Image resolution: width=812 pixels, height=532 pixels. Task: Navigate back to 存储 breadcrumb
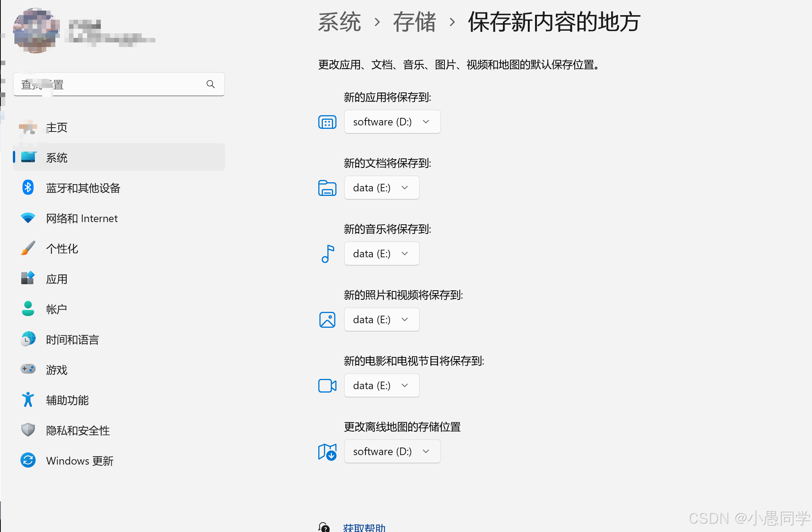(414, 22)
